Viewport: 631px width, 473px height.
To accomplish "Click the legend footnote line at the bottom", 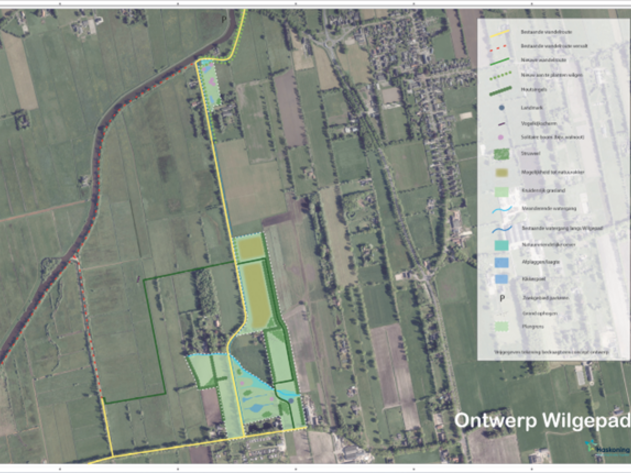I will coord(551,352).
